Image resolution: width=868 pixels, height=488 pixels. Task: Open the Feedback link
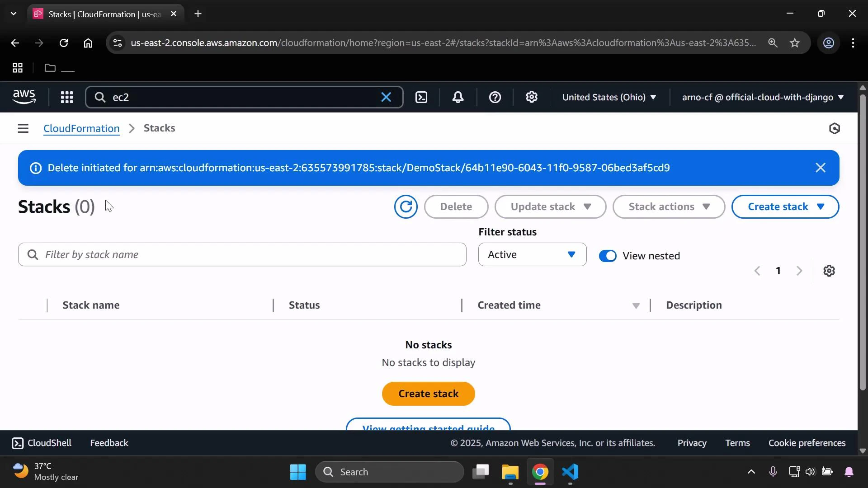tap(108, 443)
